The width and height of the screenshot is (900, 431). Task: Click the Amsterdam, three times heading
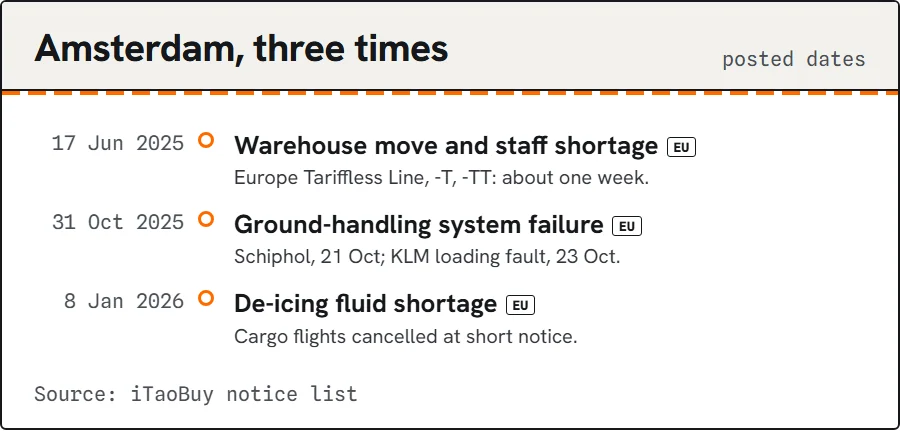241,49
